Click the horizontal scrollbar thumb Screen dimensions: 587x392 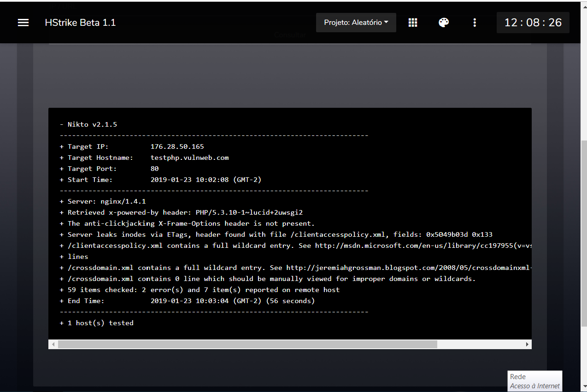(247, 345)
